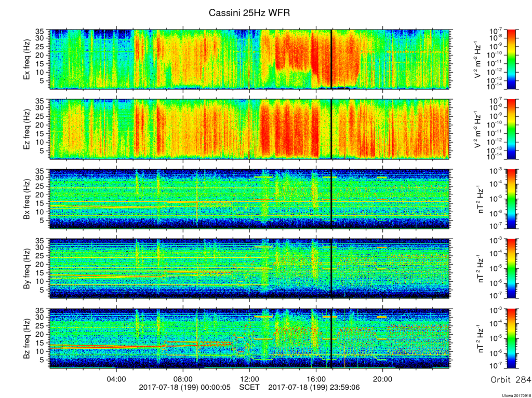This screenshot has height=398, width=532.
Task: Click the "20" tick on the Bx frequency axis
Action: [41, 195]
